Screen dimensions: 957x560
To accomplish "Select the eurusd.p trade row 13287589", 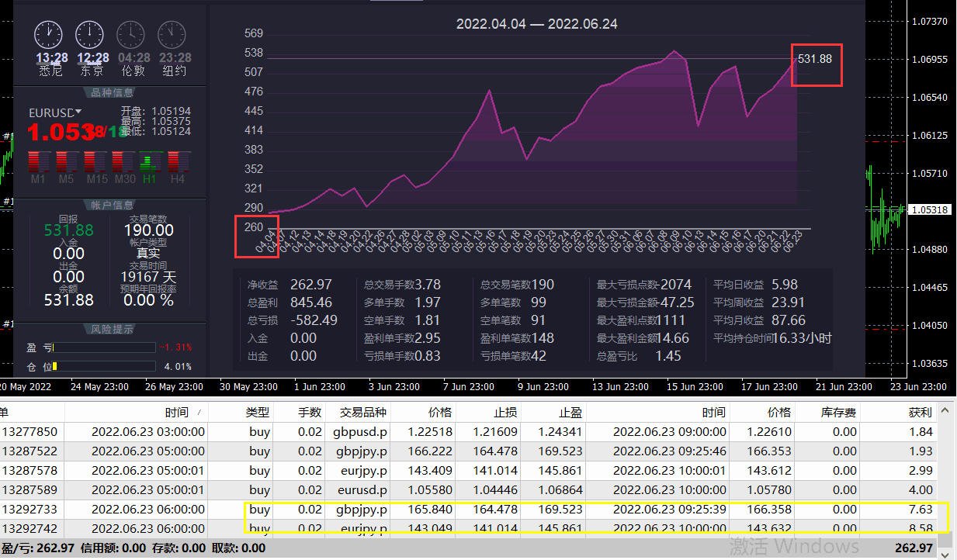I will [x=466, y=490].
